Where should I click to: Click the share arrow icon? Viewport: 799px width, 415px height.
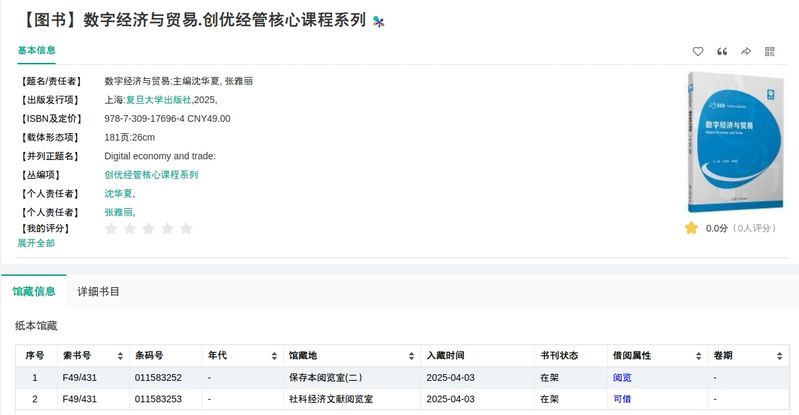tap(746, 52)
